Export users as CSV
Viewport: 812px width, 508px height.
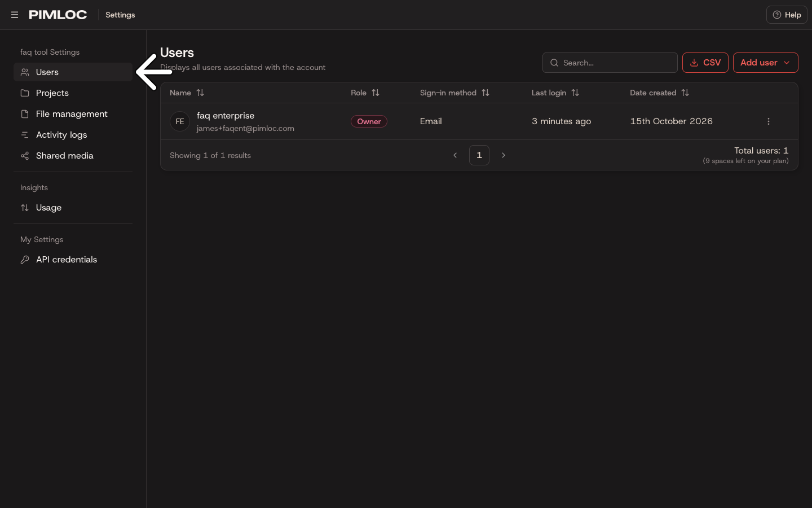pos(705,63)
